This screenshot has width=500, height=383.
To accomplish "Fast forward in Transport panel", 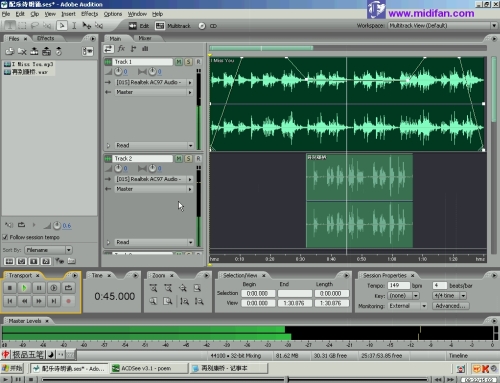I will pos(39,301).
